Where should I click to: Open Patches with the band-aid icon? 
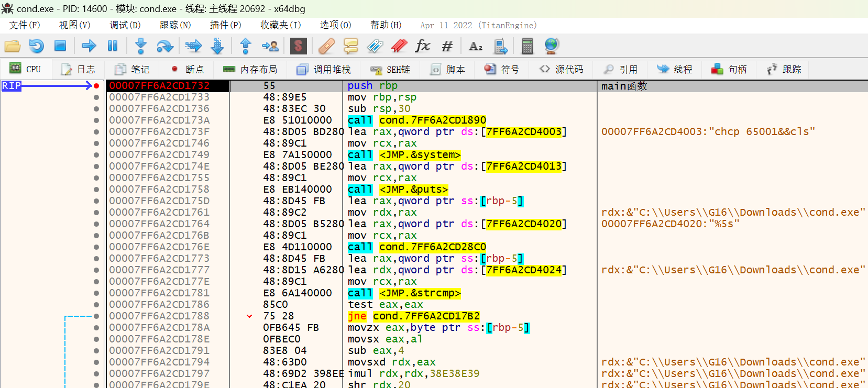click(x=326, y=46)
